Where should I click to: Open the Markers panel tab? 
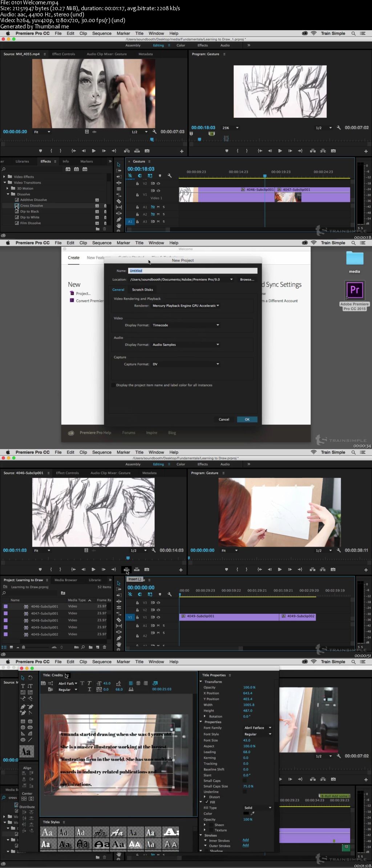coord(86,161)
